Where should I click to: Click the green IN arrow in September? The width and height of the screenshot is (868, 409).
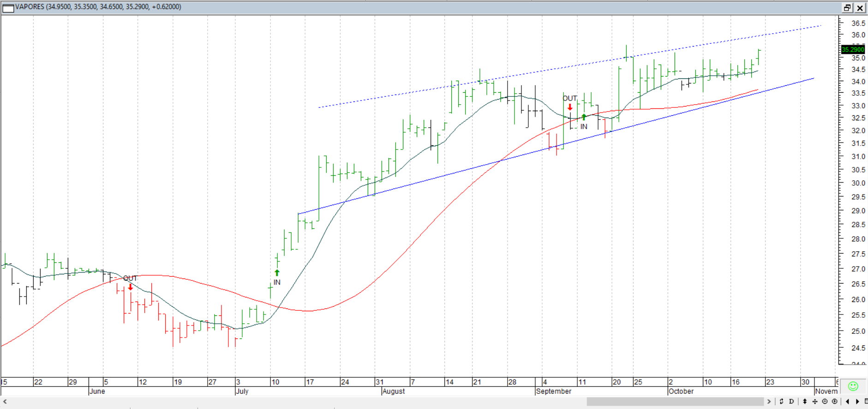click(x=584, y=117)
